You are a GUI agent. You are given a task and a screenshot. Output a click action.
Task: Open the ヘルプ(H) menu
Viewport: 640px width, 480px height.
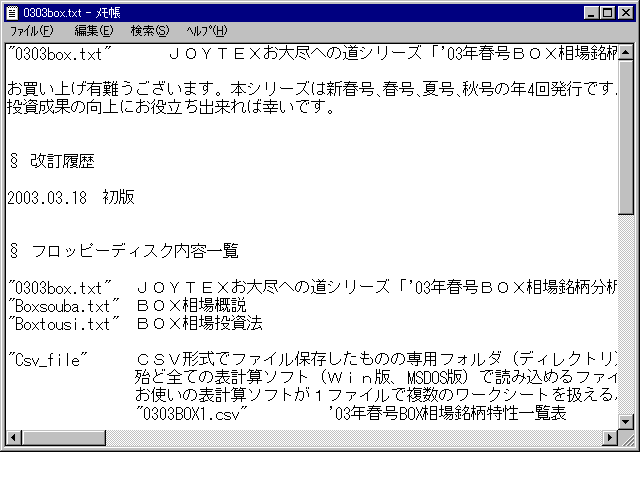click(207, 31)
